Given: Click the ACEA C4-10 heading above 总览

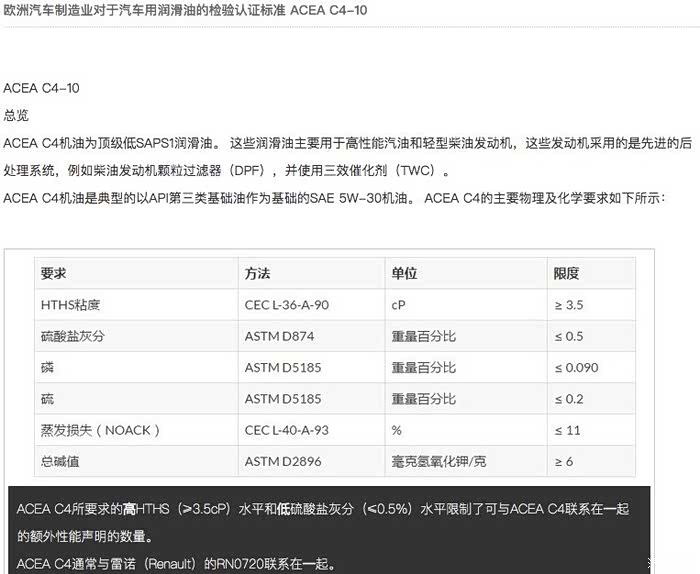Looking at the screenshot, I should tap(41, 89).
